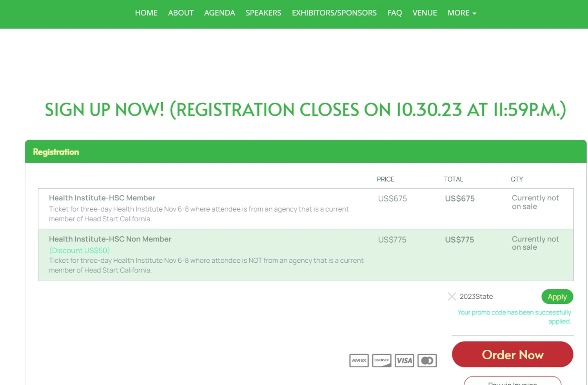Click the Discover card icon
The width and height of the screenshot is (588, 385).
(382, 360)
